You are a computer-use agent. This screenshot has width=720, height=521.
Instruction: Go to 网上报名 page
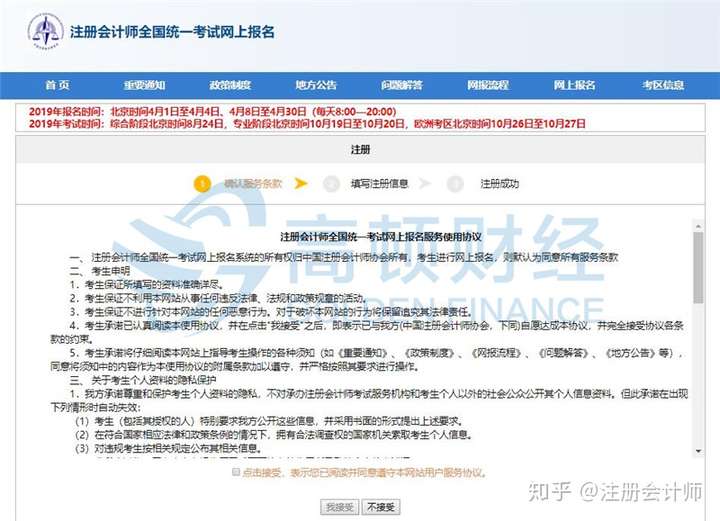tap(574, 85)
